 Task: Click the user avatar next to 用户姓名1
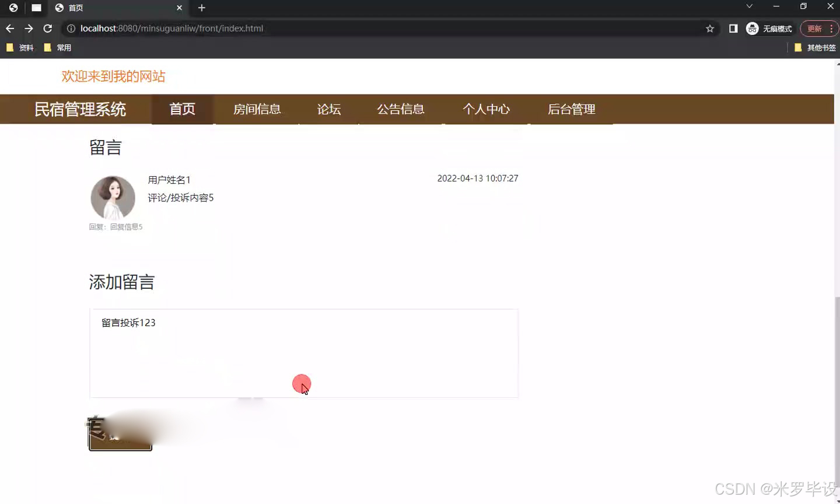[x=113, y=197]
